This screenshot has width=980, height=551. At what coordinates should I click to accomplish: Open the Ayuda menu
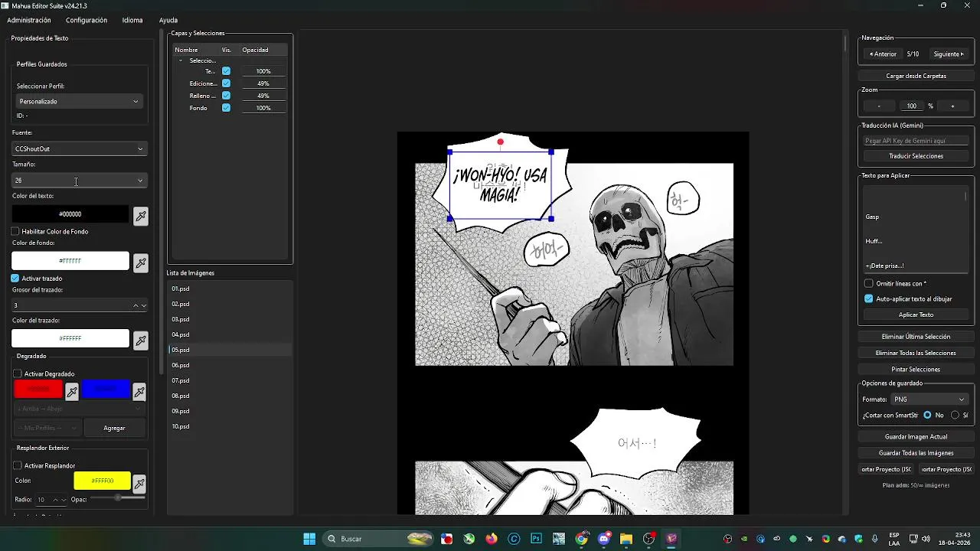(x=168, y=20)
